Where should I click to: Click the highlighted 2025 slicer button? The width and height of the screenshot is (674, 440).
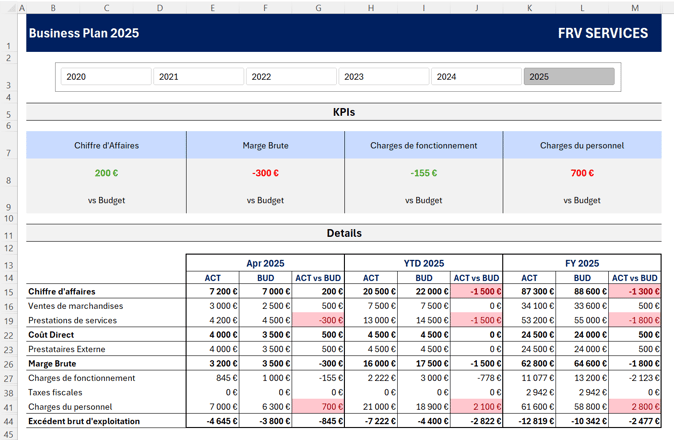pyautogui.click(x=569, y=76)
